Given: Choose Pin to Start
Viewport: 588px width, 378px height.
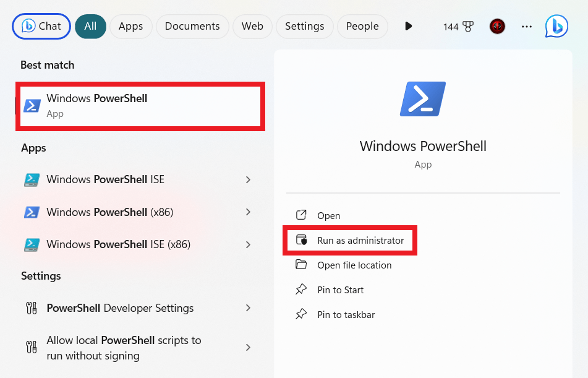Looking at the screenshot, I should [x=341, y=290].
